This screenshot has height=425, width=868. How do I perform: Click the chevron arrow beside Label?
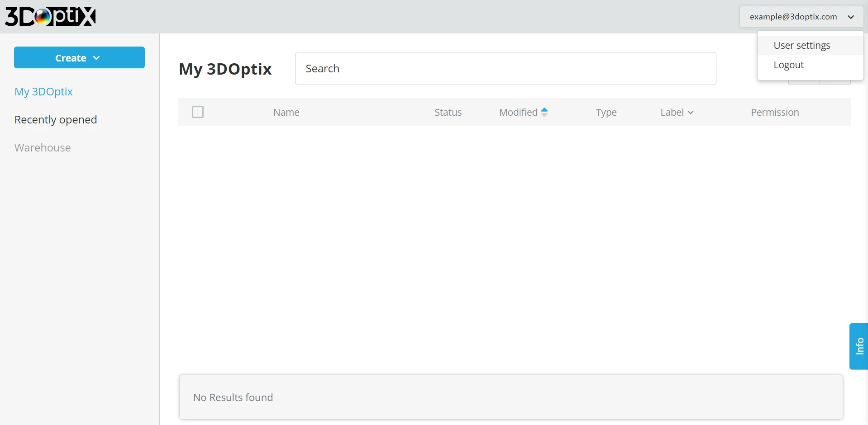[691, 113]
